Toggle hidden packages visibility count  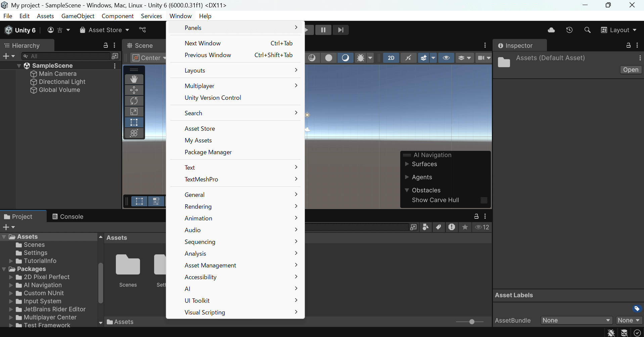[x=482, y=227]
